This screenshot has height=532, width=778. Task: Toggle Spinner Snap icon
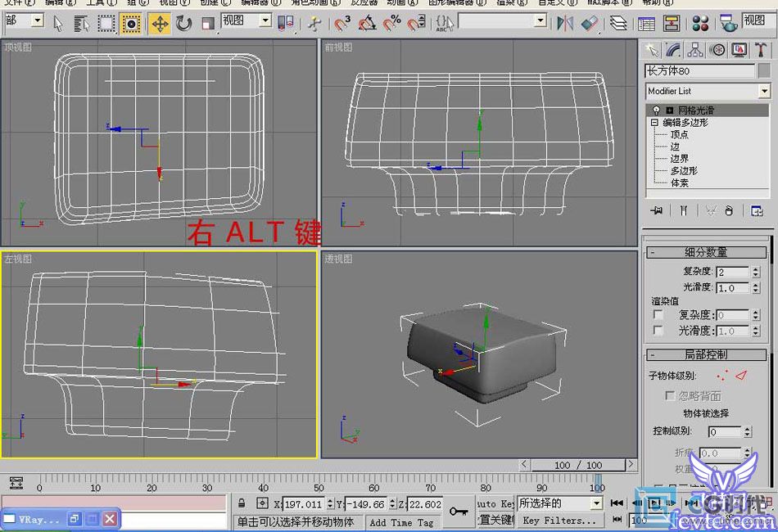click(417, 23)
